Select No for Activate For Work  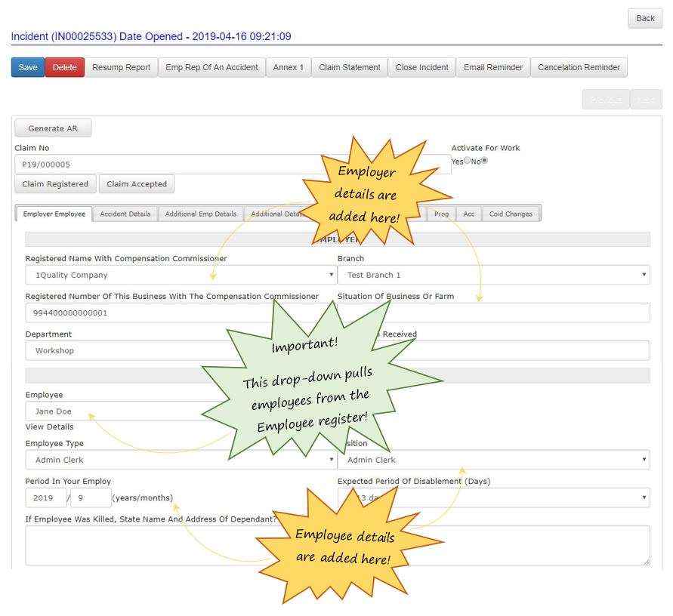pyautogui.click(x=484, y=161)
